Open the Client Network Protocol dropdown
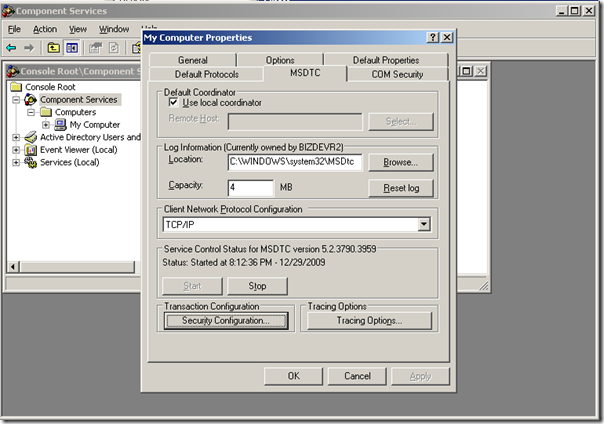The width and height of the screenshot is (604, 424). point(424,224)
